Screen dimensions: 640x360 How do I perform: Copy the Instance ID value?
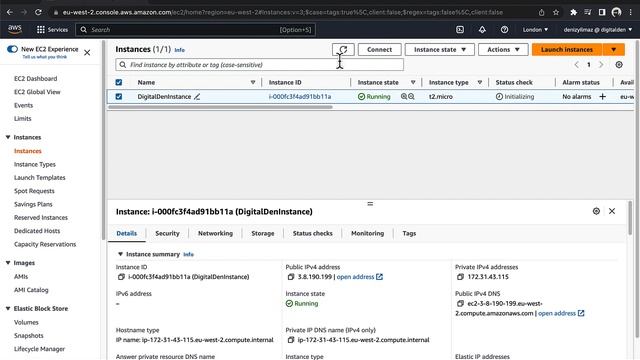tap(121, 277)
